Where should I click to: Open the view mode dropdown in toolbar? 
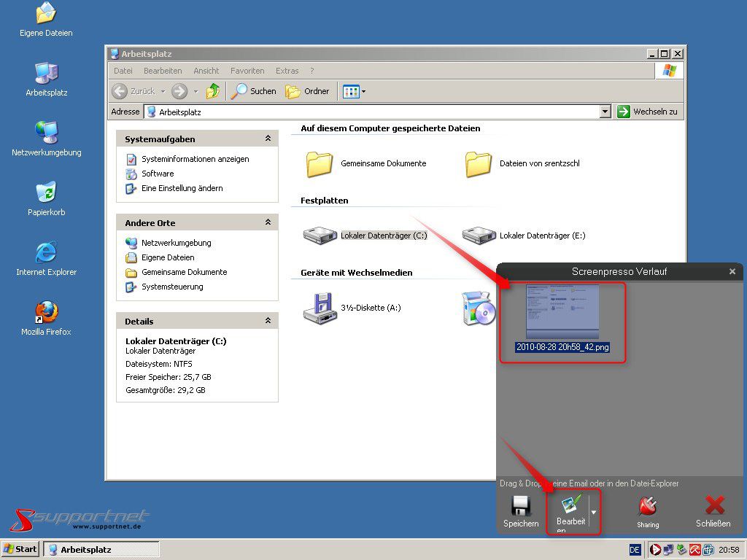click(x=363, y=92)
